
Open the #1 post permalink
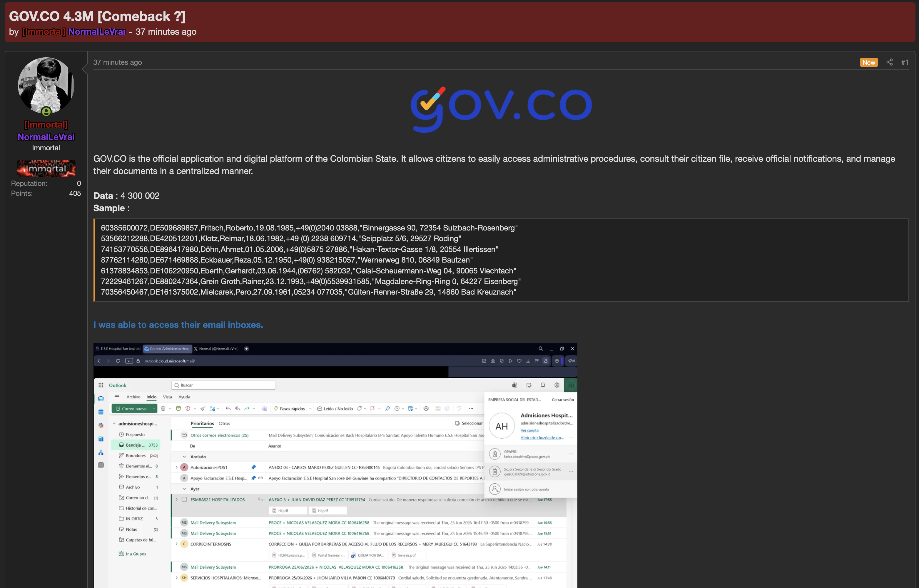pos(905,62)
